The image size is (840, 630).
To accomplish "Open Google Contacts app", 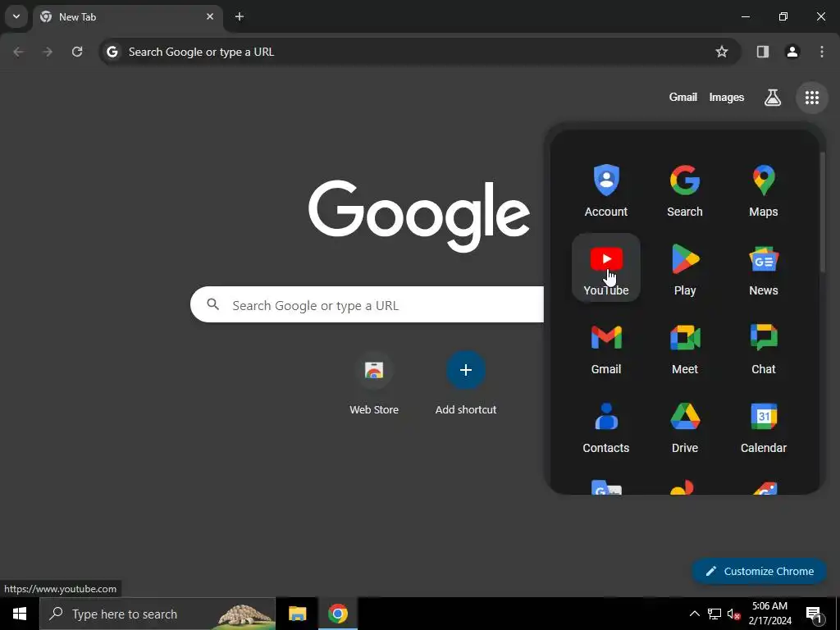I will point(606,426).
